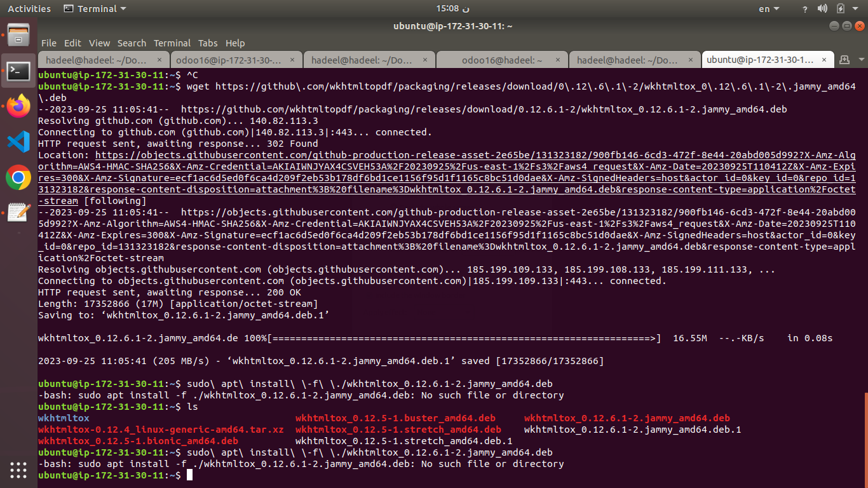Click wkhtmltox_0.12.5-1.stretch_amd64.deb.1 filename

(x=404, y=441)
